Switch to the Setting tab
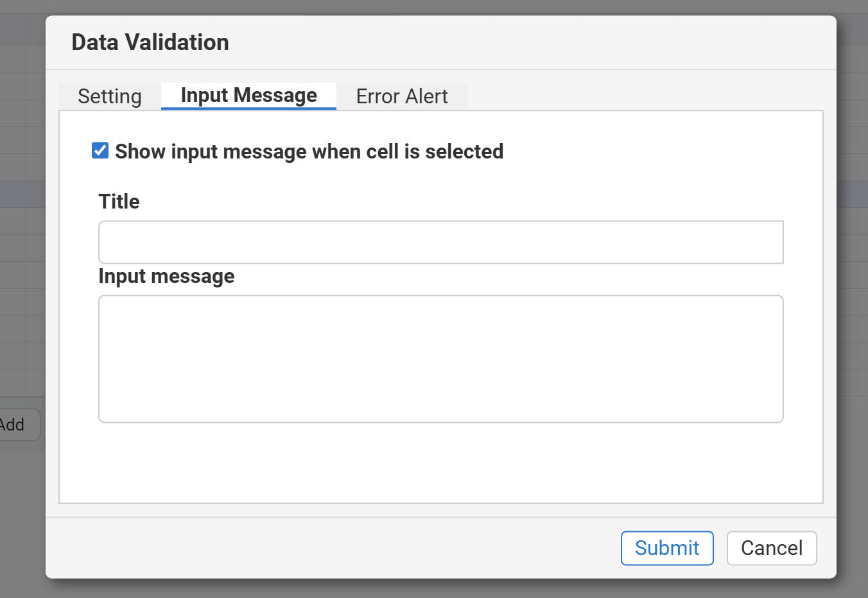Image resolution: width=868 pixels, height=598 pixels. [110, 96]
